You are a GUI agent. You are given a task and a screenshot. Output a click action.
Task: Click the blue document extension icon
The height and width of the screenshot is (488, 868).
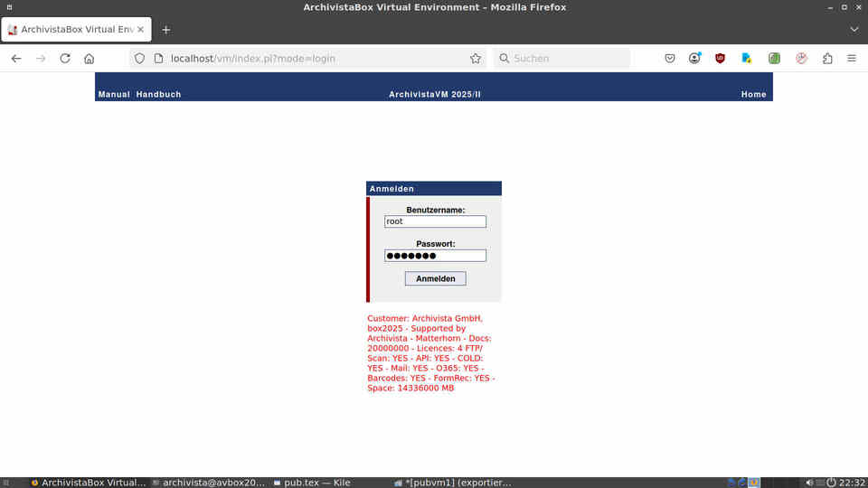pos(746,58)
